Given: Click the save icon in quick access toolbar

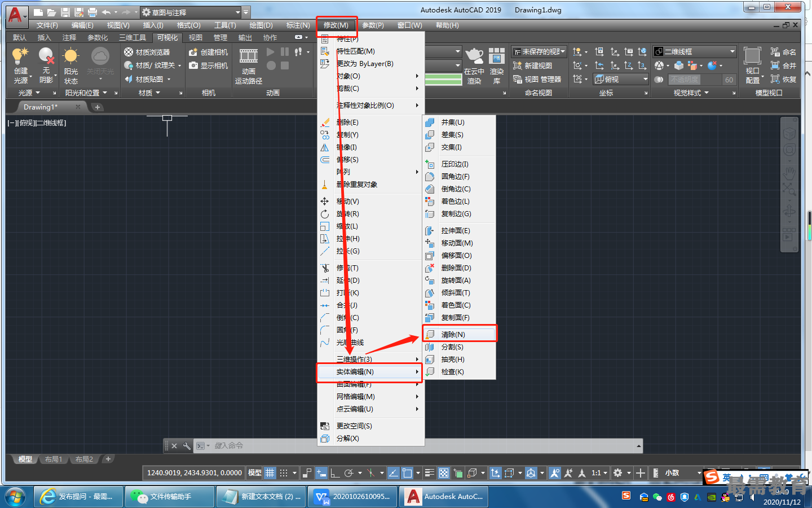Looking at the screenshot, I should 65,12.
